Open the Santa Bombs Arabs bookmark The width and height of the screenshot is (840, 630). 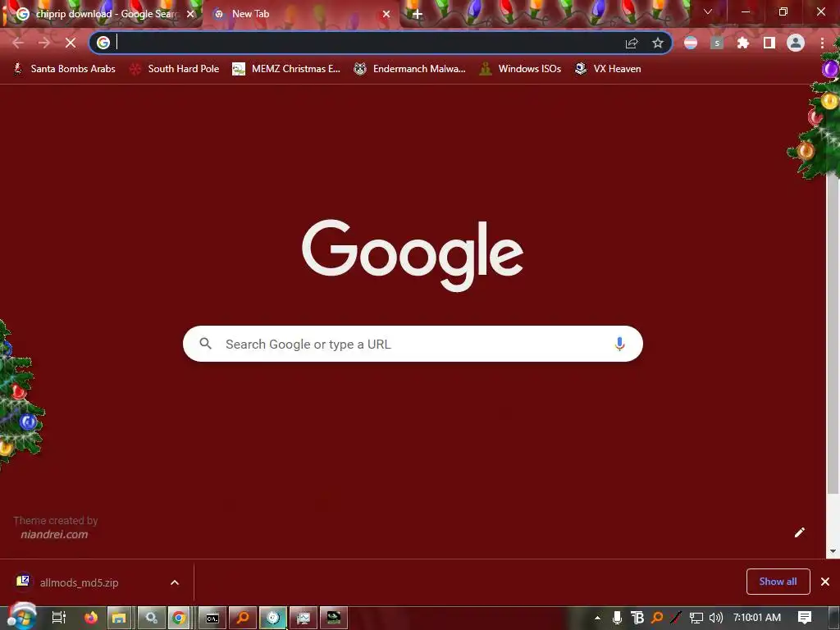pyautogui.click(x=64, y=69)
